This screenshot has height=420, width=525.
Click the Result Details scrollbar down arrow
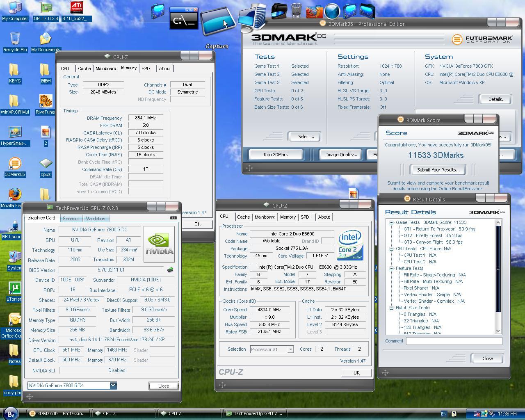tap(498, 331)
